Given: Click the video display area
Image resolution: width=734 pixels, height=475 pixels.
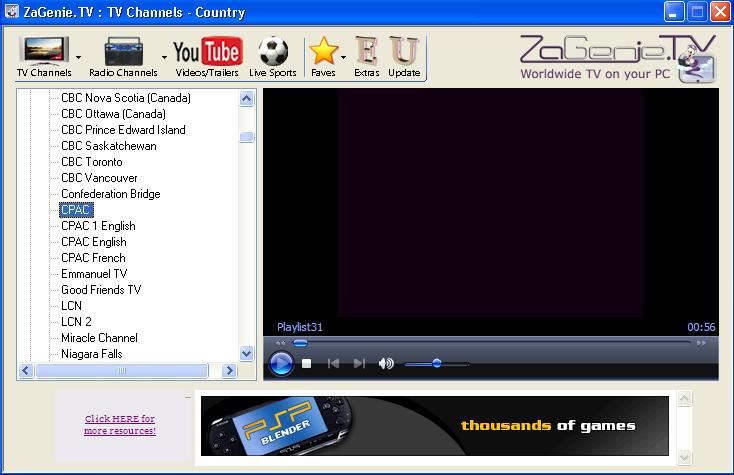Looking at the screenshot, I should (x=491, y=204).
